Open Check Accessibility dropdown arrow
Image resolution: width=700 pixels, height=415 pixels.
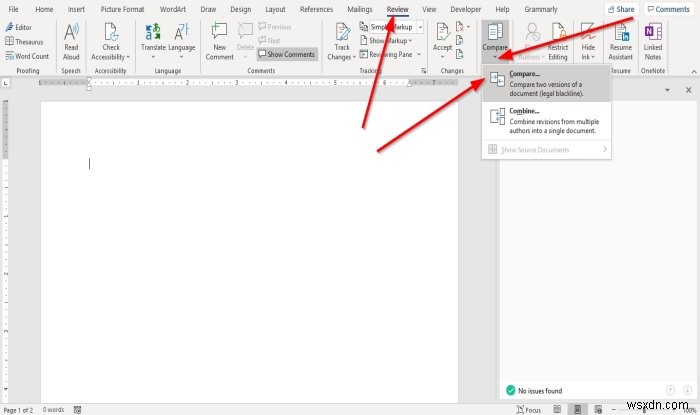click(x=128, y=57)
